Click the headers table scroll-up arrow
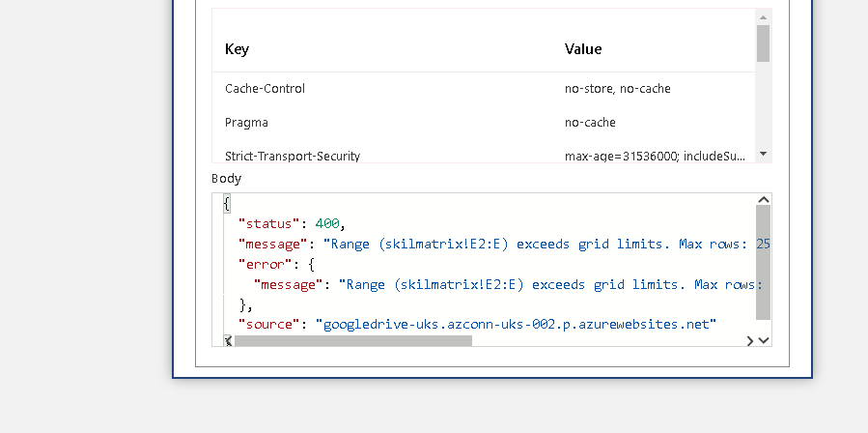 click(763, 17)
